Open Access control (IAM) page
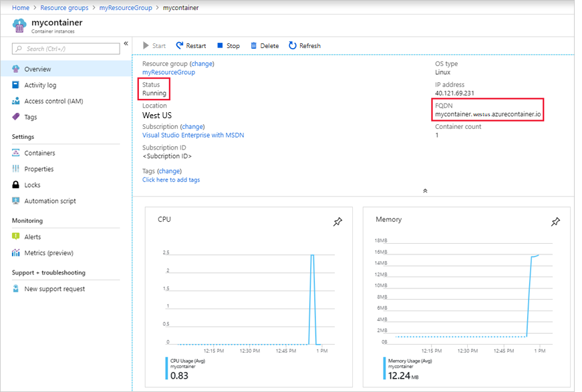This screenshot has height=392, width=582. [x=53, y=102]
